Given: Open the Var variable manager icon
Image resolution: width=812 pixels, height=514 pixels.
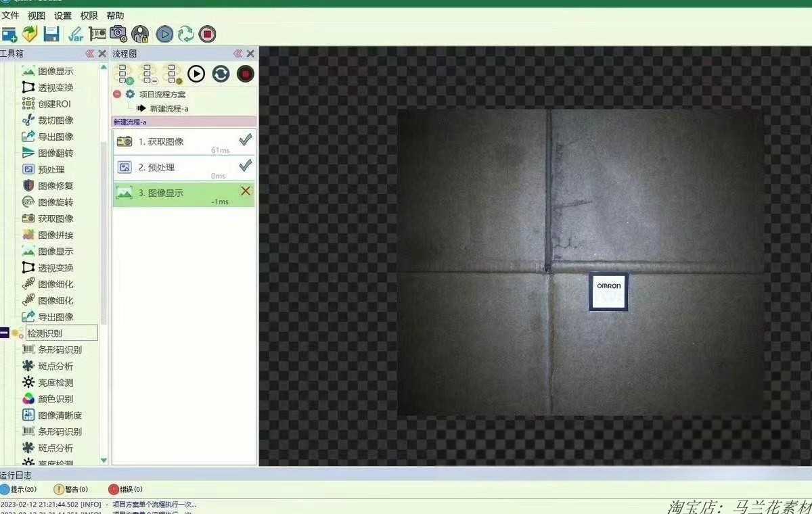Looking at the screenshot, I should [76, 34].
